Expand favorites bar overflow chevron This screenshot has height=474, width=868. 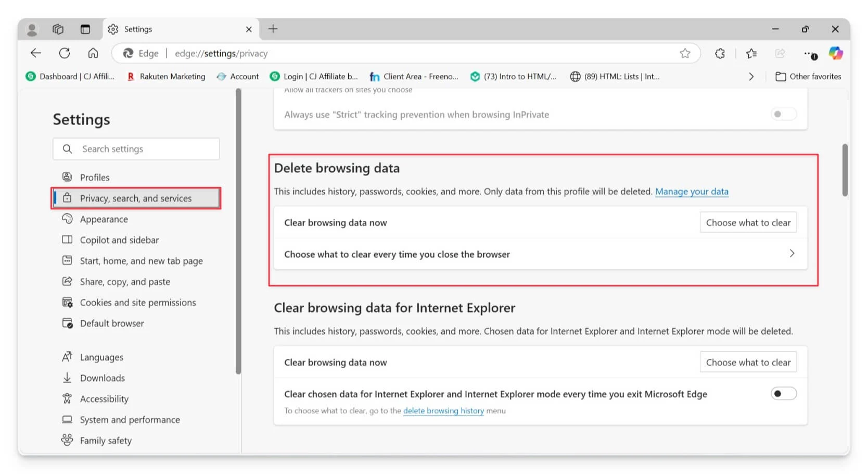pos(751,77)
